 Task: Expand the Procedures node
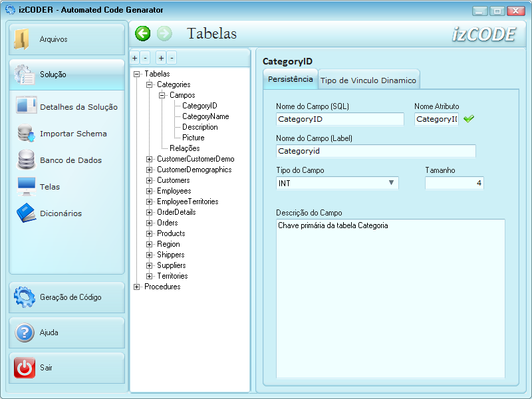pos(136,287)
